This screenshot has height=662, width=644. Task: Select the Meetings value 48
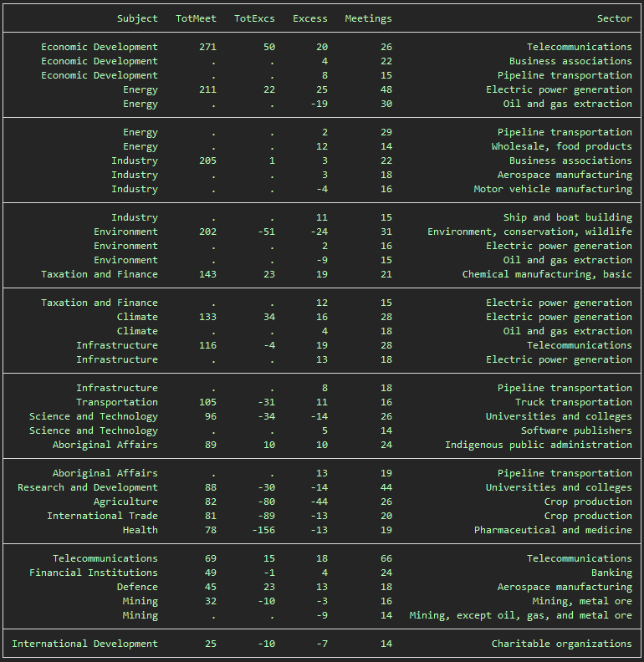386,89
